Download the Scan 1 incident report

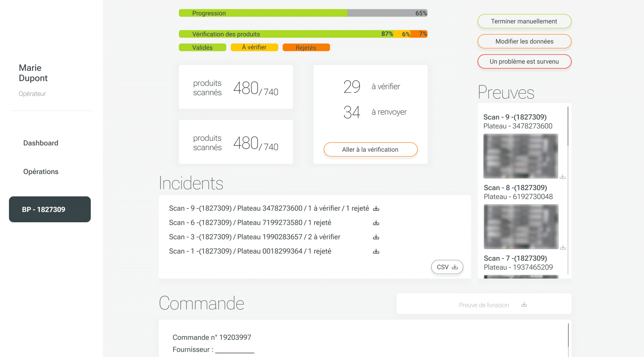coord(376,251)
